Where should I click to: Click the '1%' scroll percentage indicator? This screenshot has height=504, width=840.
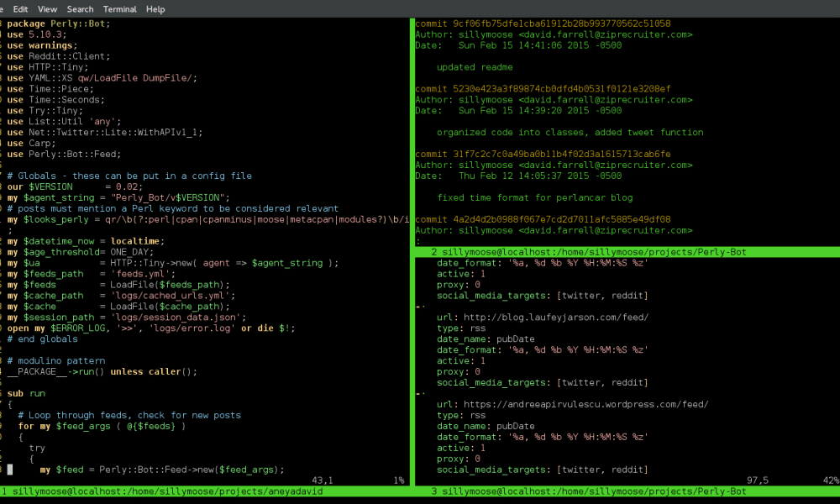[399, 480]
